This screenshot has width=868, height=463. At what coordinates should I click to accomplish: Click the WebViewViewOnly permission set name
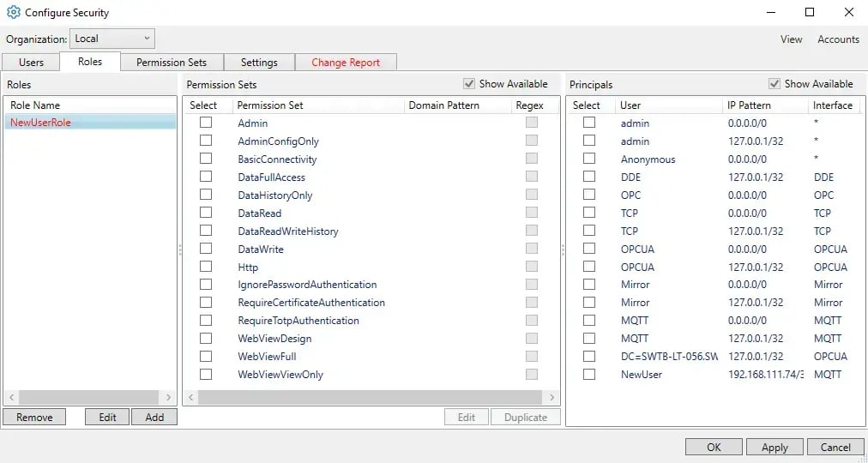point(280,375)
